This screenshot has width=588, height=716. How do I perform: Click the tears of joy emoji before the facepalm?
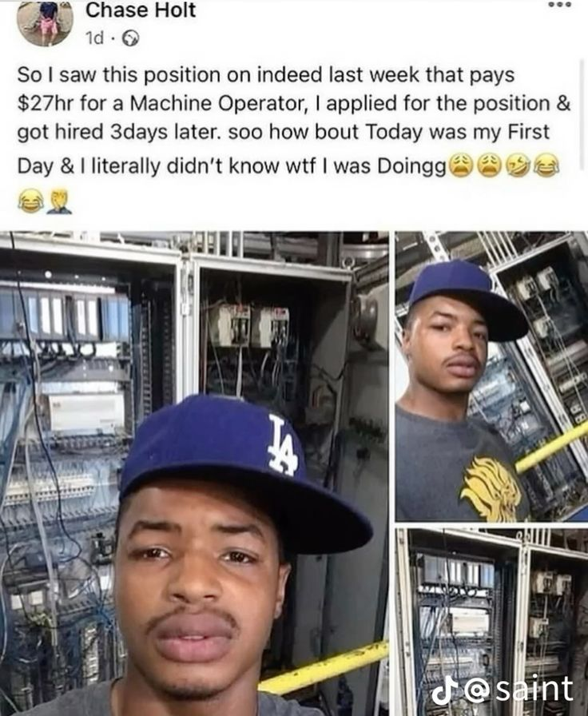coord(30,201)
